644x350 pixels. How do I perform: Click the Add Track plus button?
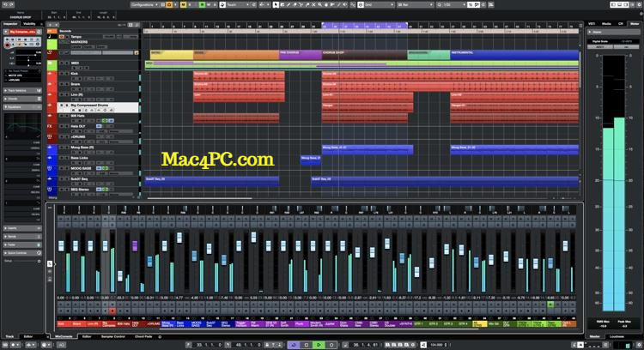(50, 25)
